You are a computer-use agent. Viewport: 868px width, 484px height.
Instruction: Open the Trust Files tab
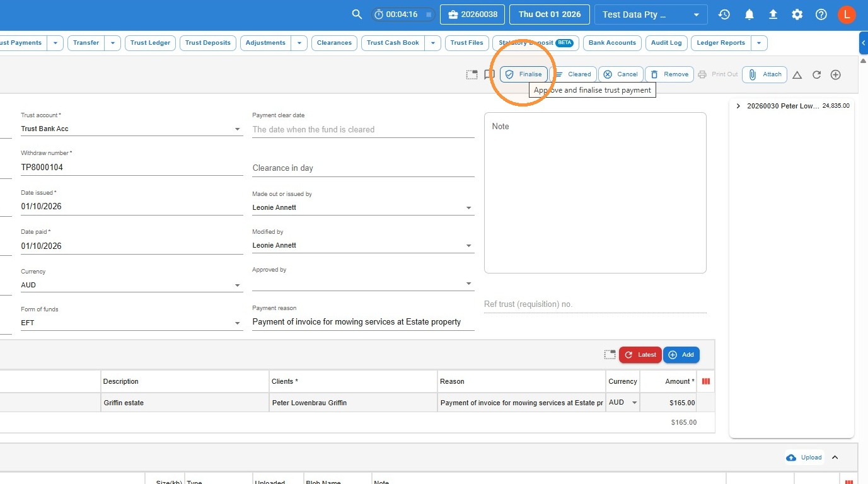(467, 43)
